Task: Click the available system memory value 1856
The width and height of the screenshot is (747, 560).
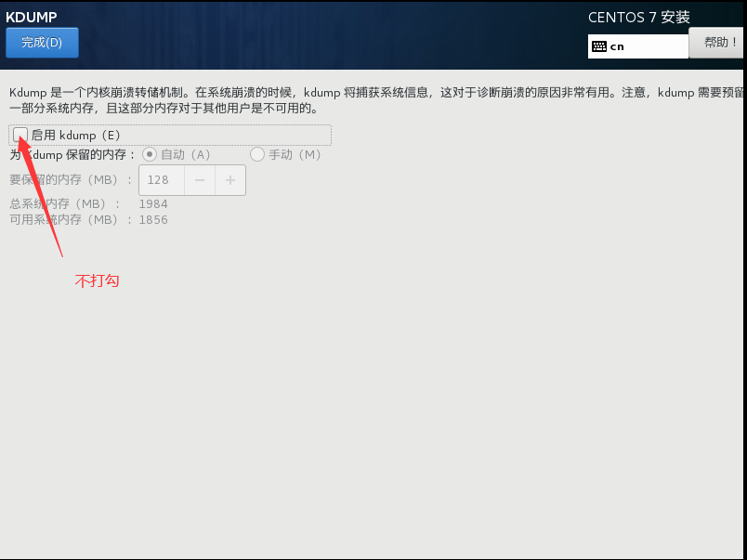Action: click(x=153, y=220)
